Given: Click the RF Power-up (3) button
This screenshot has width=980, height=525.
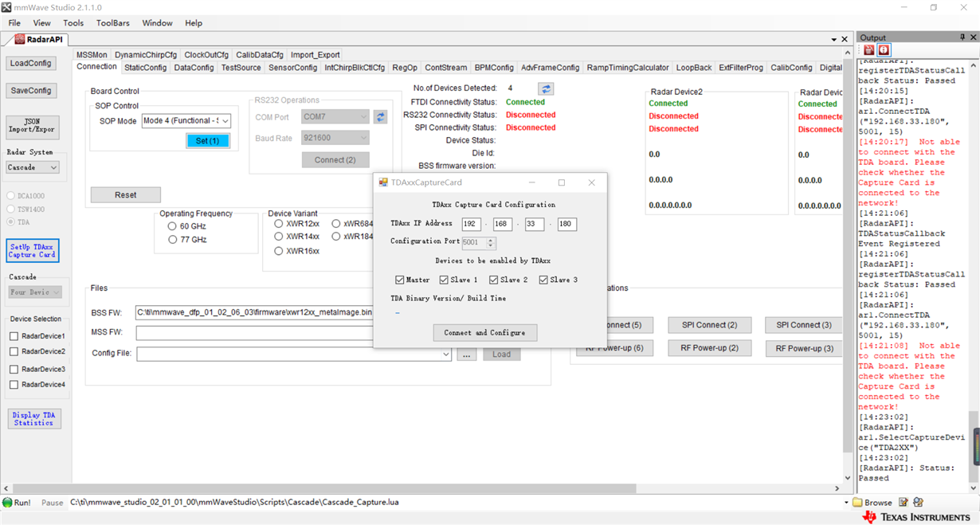Looking at the screenshot, I should click(805, 349).
